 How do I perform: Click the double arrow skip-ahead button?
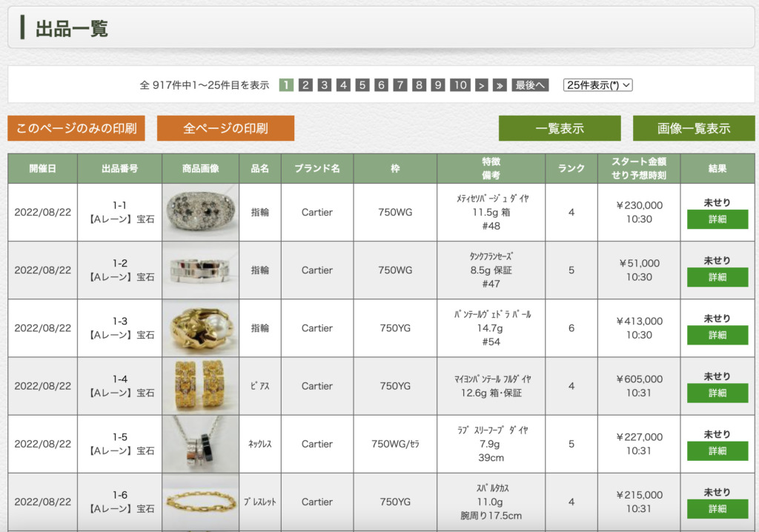click(500, 85)
